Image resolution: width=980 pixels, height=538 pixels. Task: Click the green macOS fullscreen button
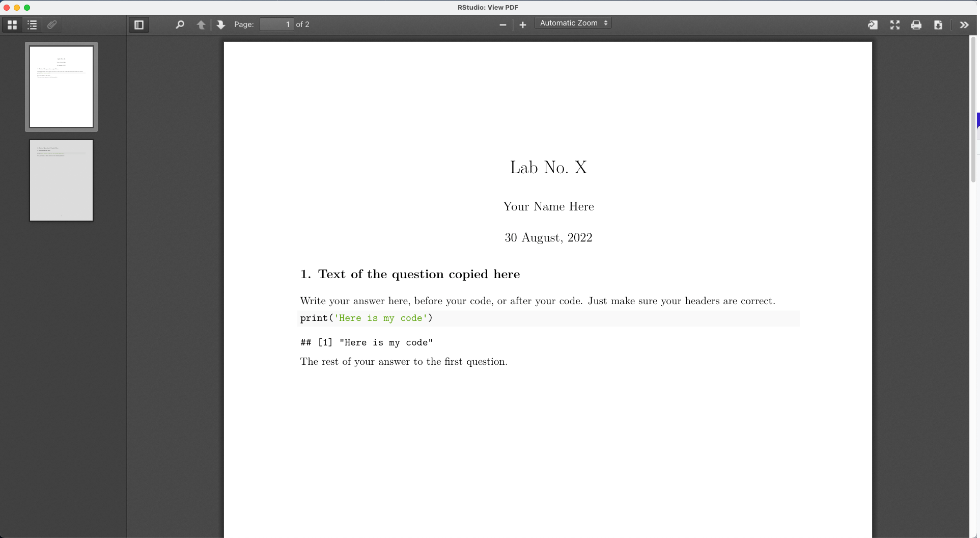(x=27, y=7)
